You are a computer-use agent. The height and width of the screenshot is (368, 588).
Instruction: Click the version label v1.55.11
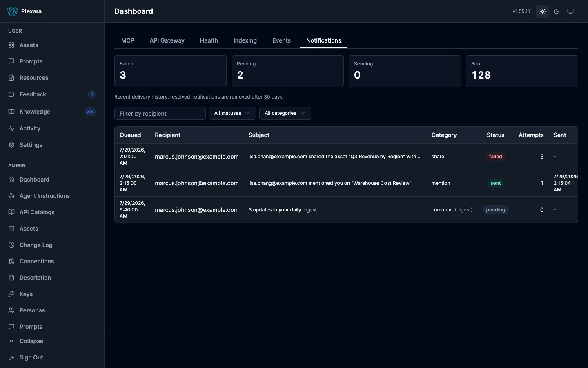click(x=521, y=11)
